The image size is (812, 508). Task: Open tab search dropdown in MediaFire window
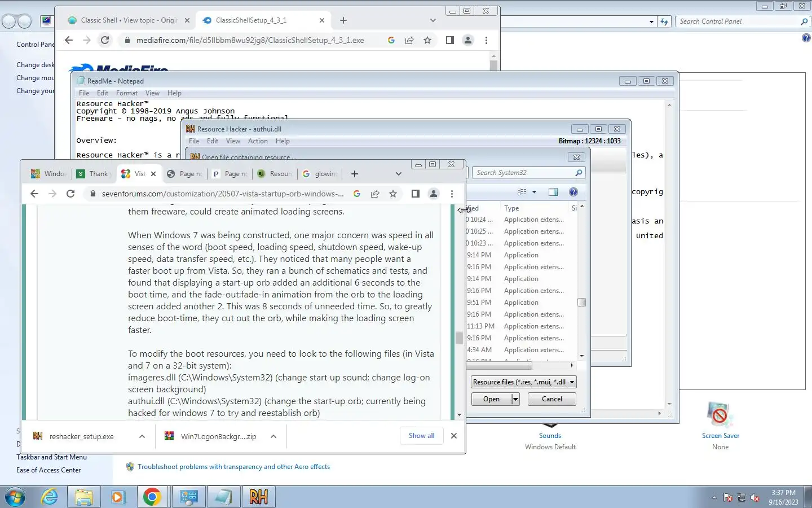(433, 20)
